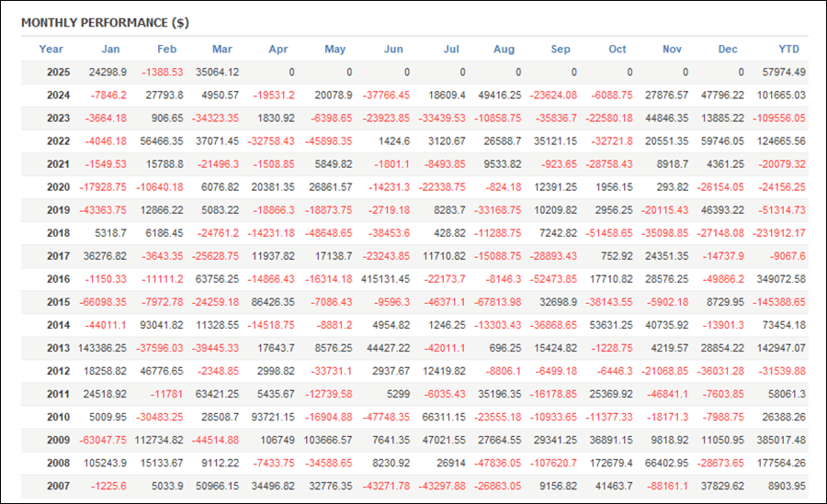The image size is (827, 504).
Task: Select the 2008 September value -107620.7
Action: tap(552, 463)
